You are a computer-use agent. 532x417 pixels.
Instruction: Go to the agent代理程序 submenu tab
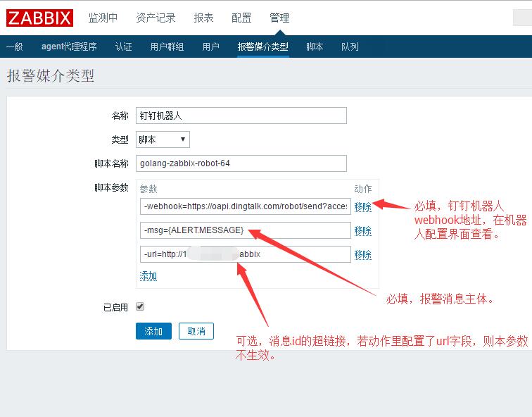69,46
